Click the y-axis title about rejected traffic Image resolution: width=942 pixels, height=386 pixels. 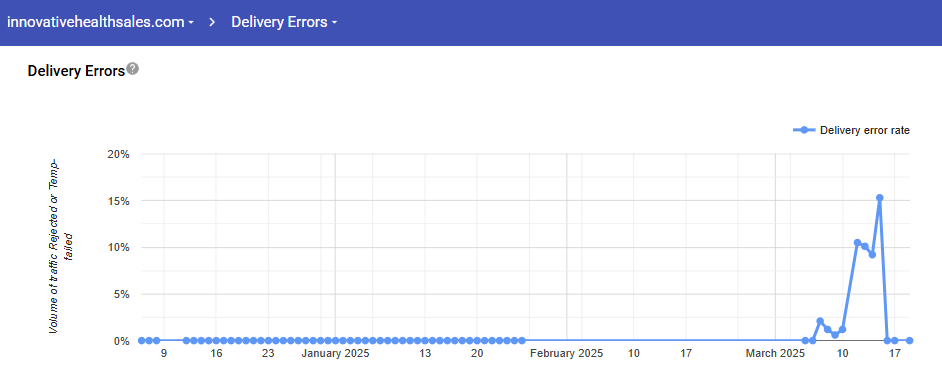coord(62,246)
